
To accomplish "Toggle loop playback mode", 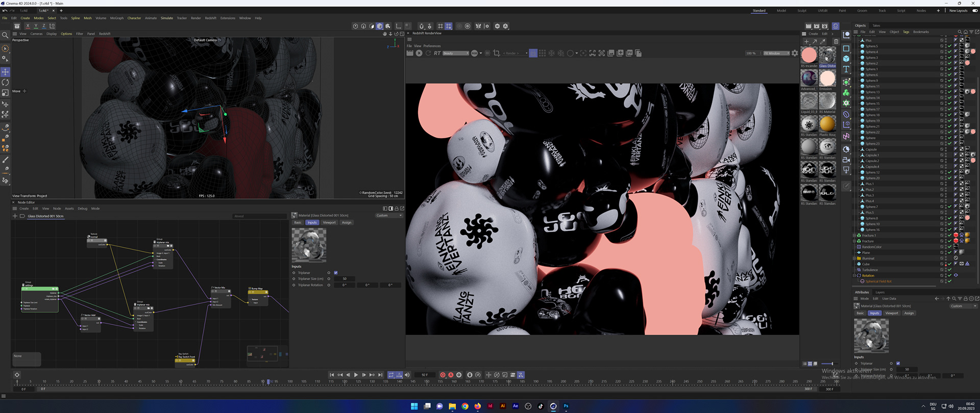I will [x=391, y=375].
